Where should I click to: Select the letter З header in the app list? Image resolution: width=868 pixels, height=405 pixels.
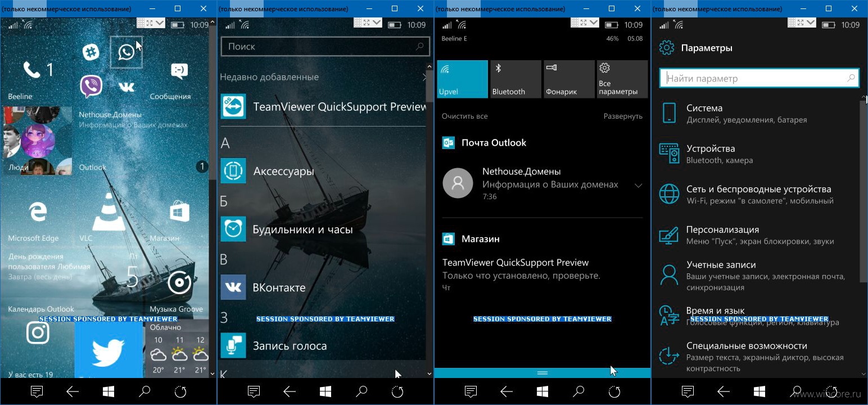224,318
